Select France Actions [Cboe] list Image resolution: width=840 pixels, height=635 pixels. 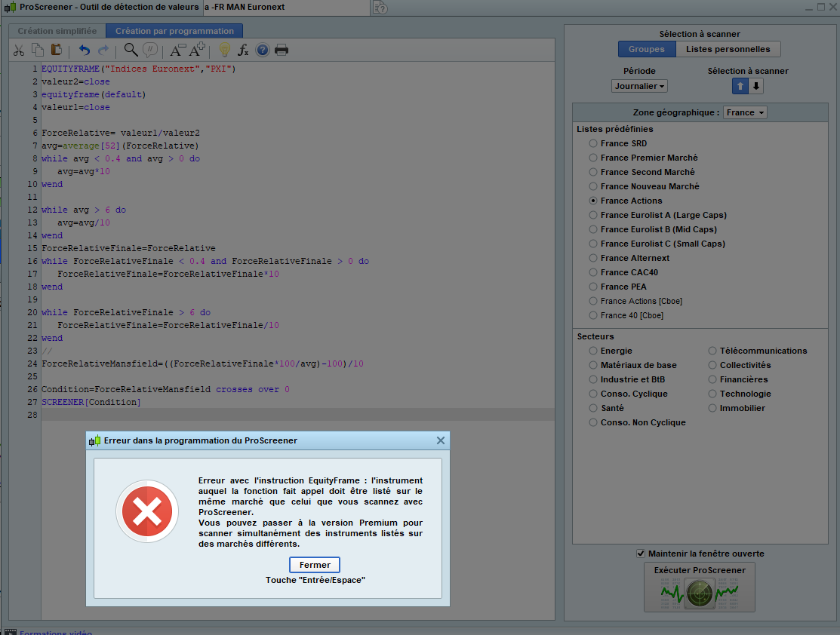pyautogui.click(x=593, y=301)
